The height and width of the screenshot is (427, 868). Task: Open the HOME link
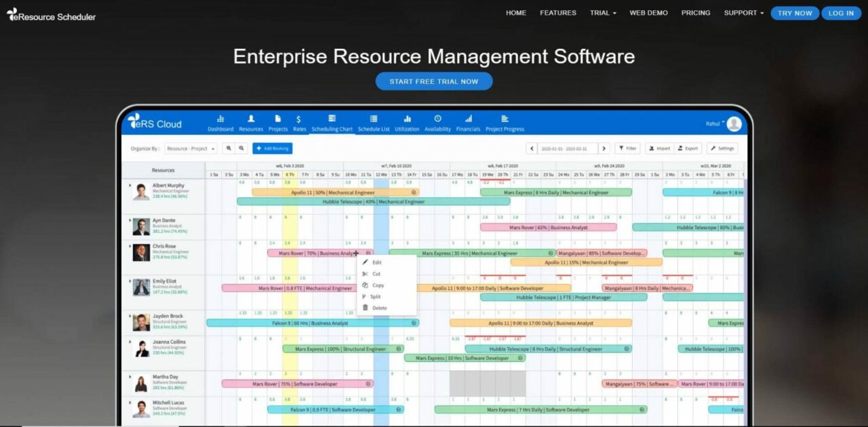point(516,13)
